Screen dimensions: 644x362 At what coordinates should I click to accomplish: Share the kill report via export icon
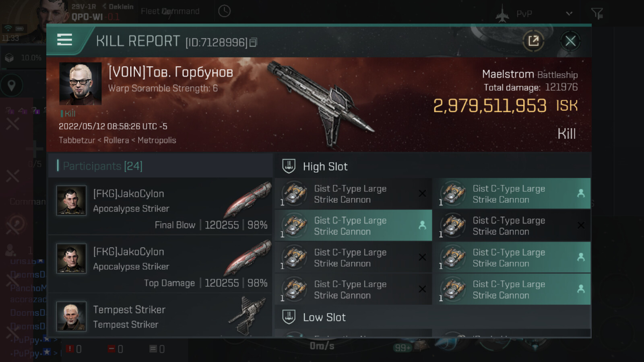click(533, 41)
